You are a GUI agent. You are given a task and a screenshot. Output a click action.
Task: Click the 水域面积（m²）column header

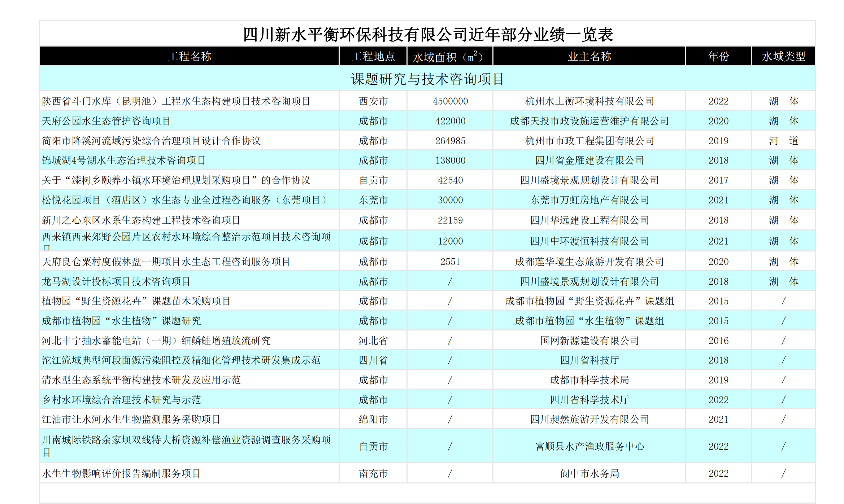pos(449,56)
